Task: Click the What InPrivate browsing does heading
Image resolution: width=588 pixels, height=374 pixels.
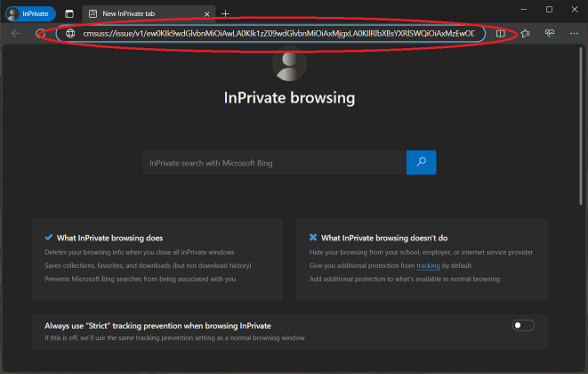Action: [110, 238]
